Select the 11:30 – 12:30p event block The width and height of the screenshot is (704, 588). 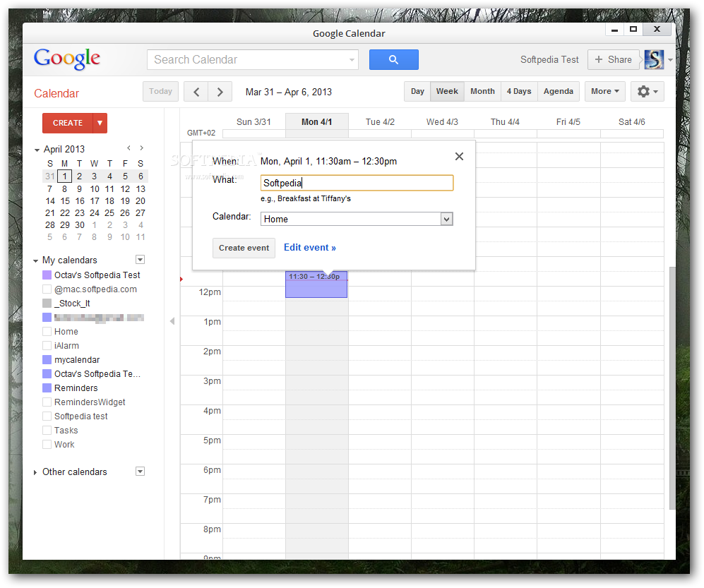pyautogui.click(x=316, y=284)
